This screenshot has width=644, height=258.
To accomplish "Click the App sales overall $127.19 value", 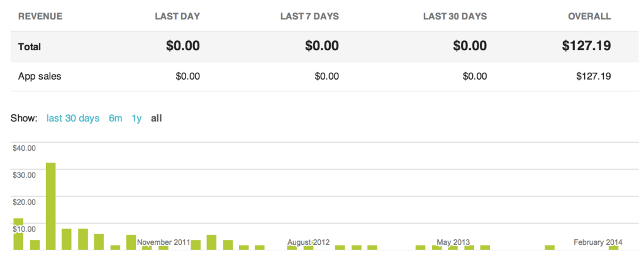I will coord(594,77).
